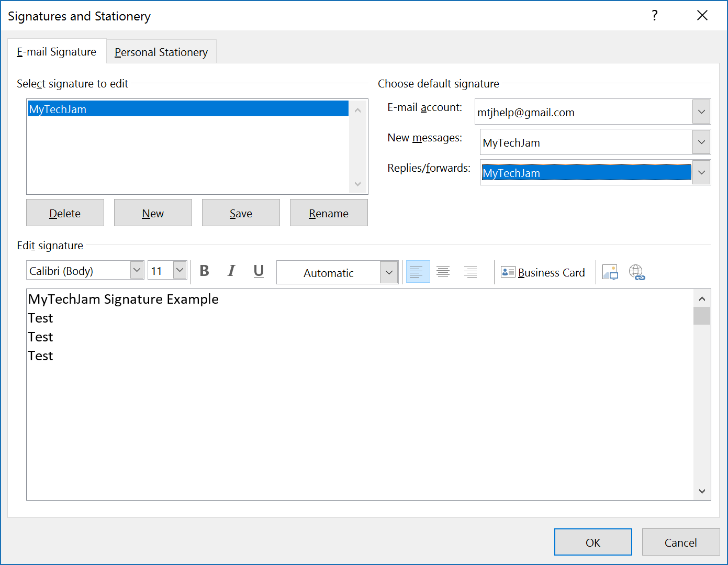The height and width of the screenshot is (565, 728).
Task: Open the Replies/forwards signature dropdown
Action: tap(701, 172)
